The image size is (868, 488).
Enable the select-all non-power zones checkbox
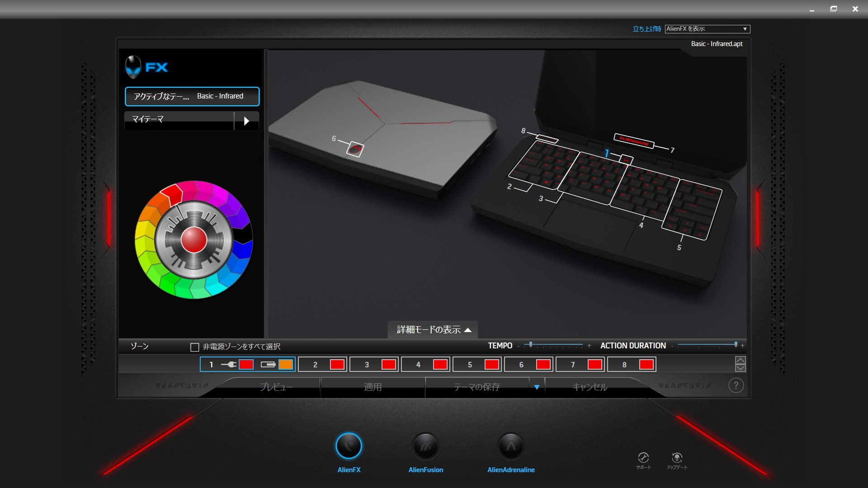point(195,347)
